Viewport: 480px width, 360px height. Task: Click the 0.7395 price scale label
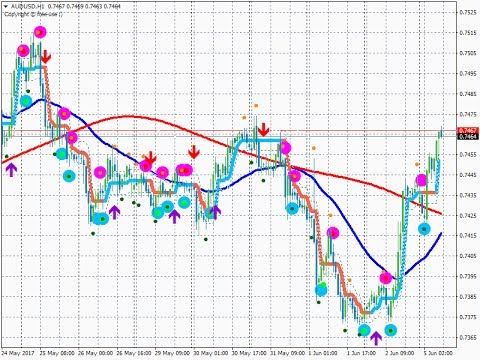[x=468, y=277]
